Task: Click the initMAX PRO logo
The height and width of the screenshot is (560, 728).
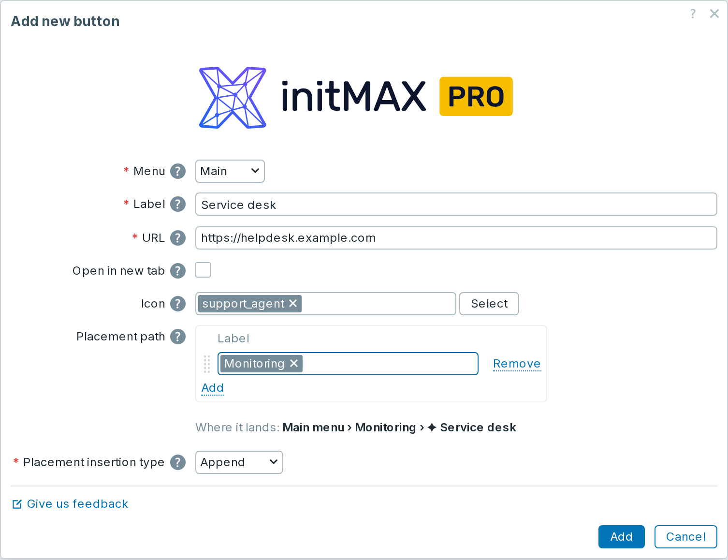Action: (355, 97)
